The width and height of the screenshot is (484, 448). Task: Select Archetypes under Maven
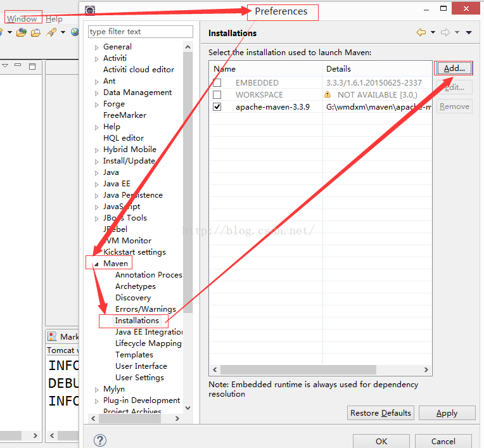tap(136, 286)
